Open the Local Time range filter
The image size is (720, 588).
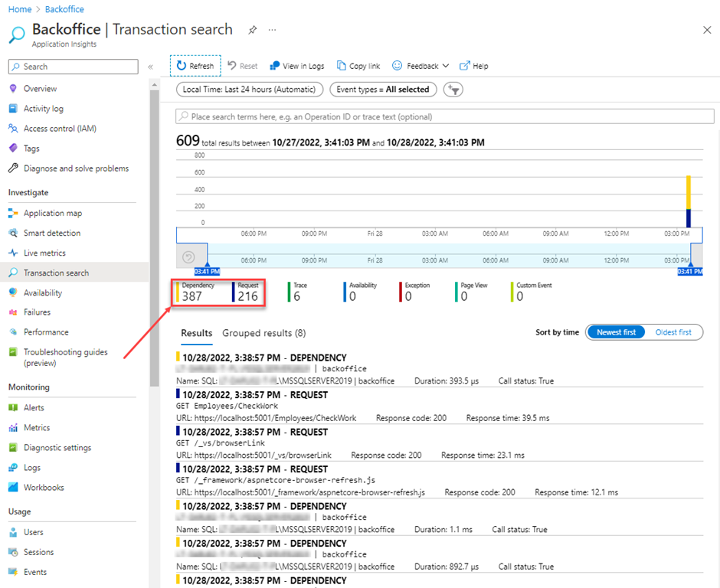pos(249,90)
